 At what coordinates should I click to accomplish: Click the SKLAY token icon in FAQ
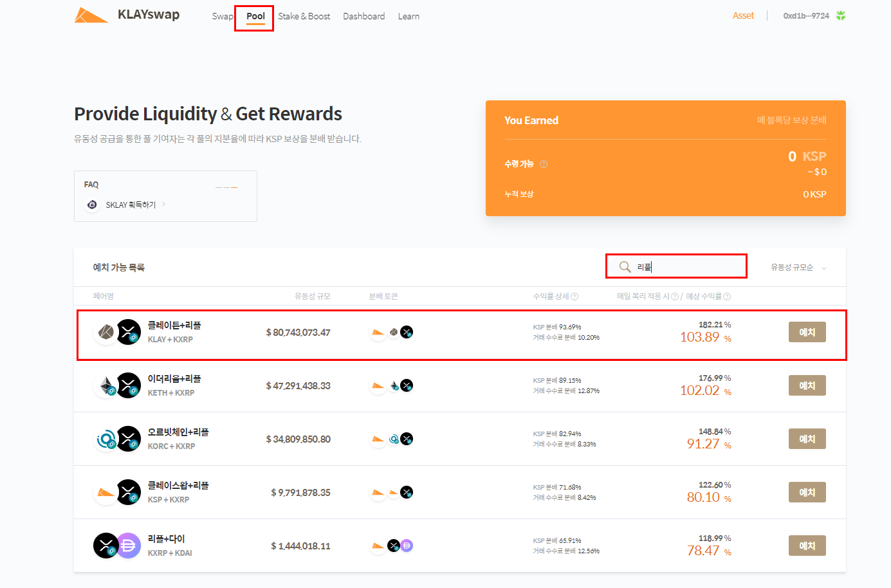coord(92,205)
